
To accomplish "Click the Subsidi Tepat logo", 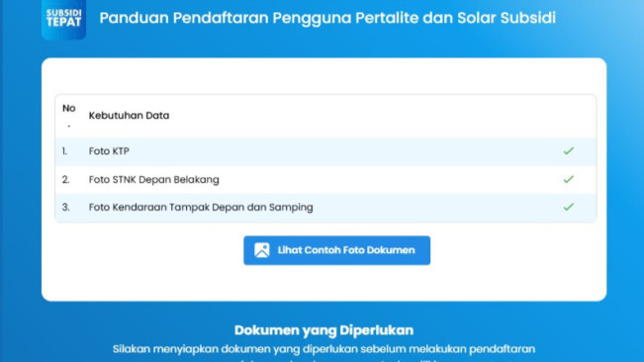I will point(63,19).
